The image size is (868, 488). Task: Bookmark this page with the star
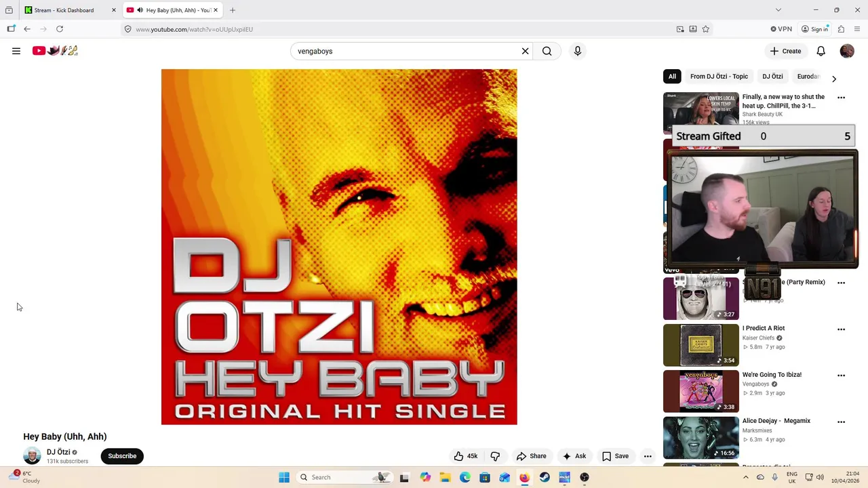(x=706, y=29)
